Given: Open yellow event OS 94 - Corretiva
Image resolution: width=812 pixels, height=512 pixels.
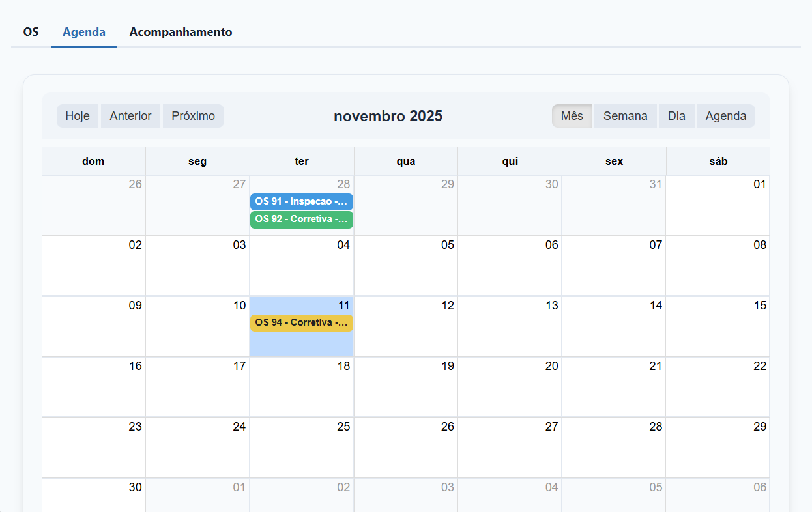Looking at the screenshot, I should 301,323.
